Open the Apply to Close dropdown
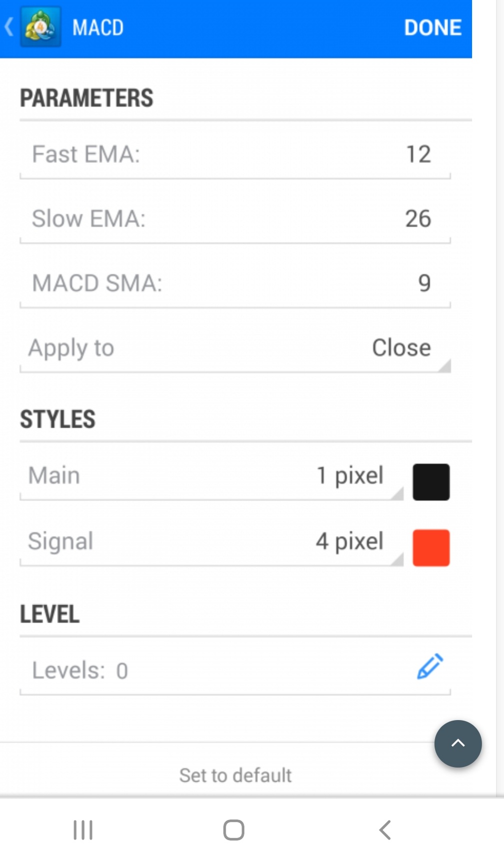Image resolution: width=504 pixels, height=860 pixels. coord(401,348)
